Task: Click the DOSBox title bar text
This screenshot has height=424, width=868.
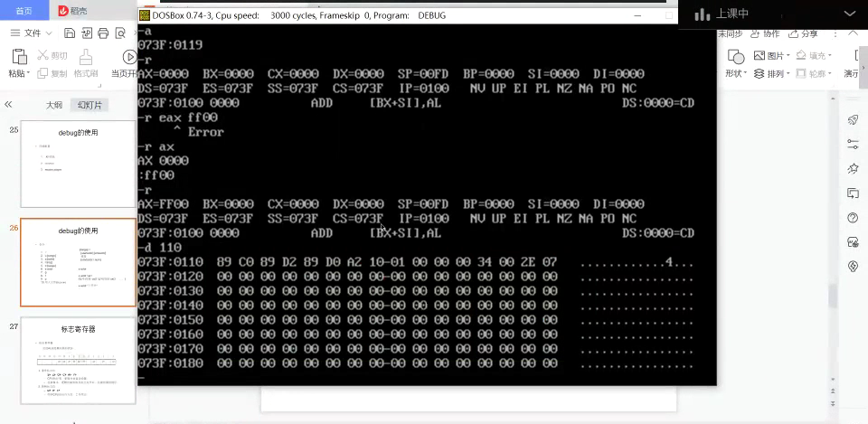Action: (299, 15)
